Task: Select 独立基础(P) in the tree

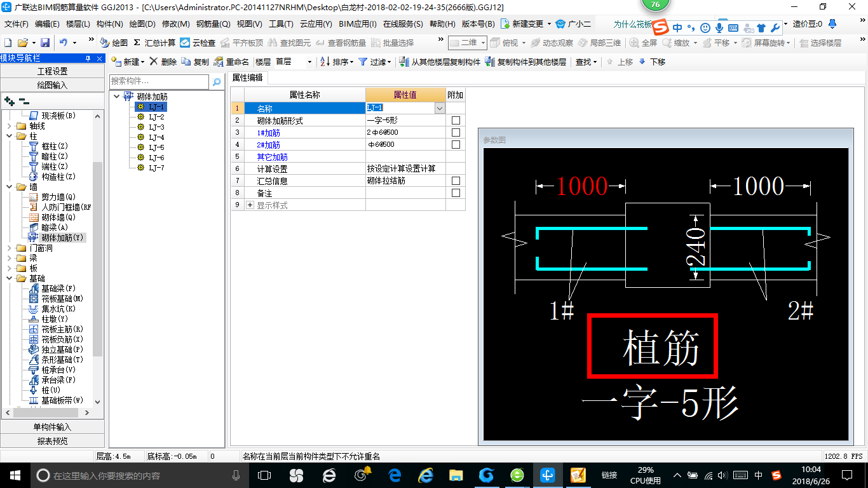Action: pyautogui.click(x=61, y=349)
